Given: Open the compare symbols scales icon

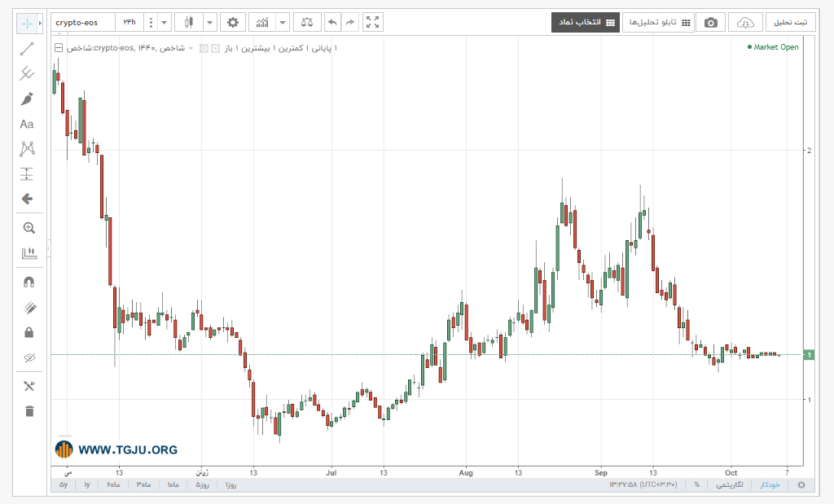Looking at the screenshot, I should tap(307, 22).
